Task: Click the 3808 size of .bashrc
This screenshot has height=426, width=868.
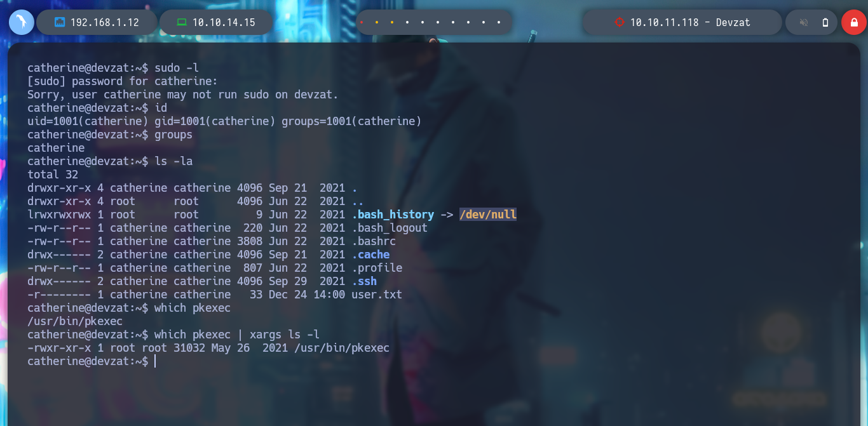Action: point(250,241)
